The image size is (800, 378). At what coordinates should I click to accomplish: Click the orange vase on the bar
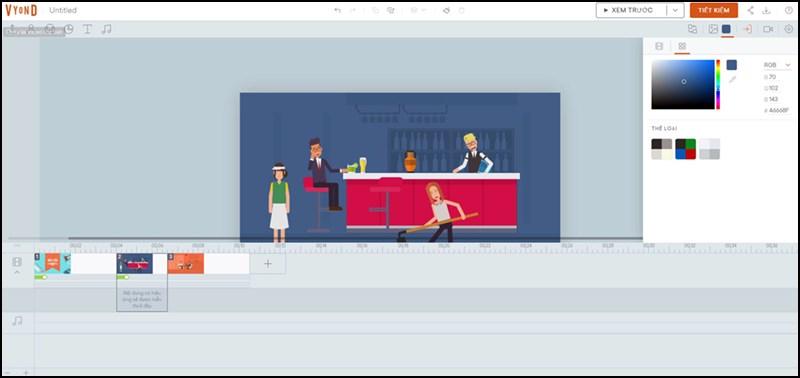click(x=410, y=162)
